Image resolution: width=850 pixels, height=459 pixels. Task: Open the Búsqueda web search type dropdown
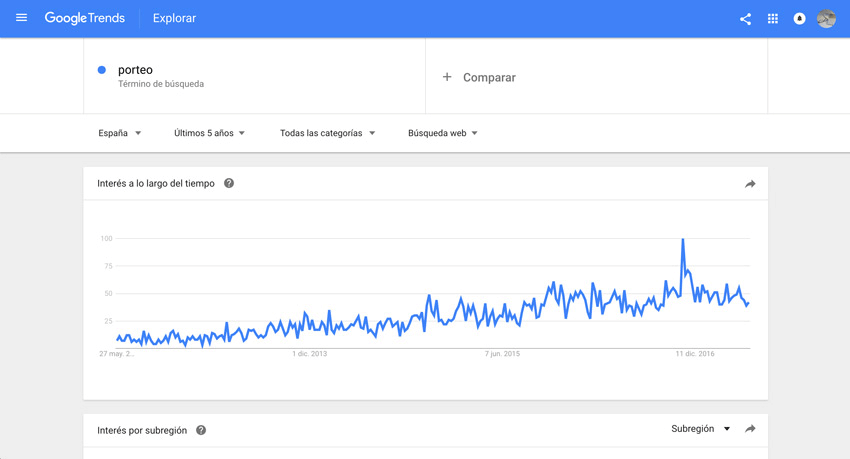pos(443,133)
